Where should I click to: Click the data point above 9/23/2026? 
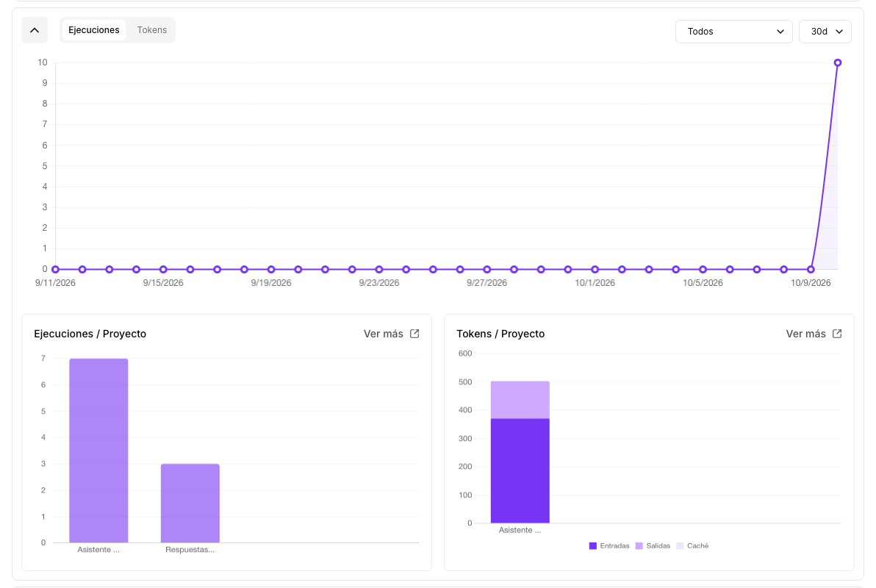(379, 270)
